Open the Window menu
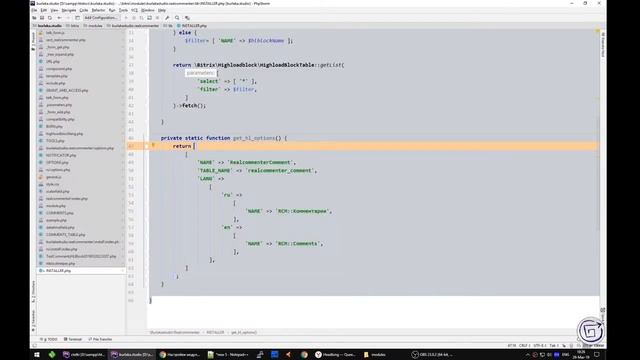 (x=147, y=10)
